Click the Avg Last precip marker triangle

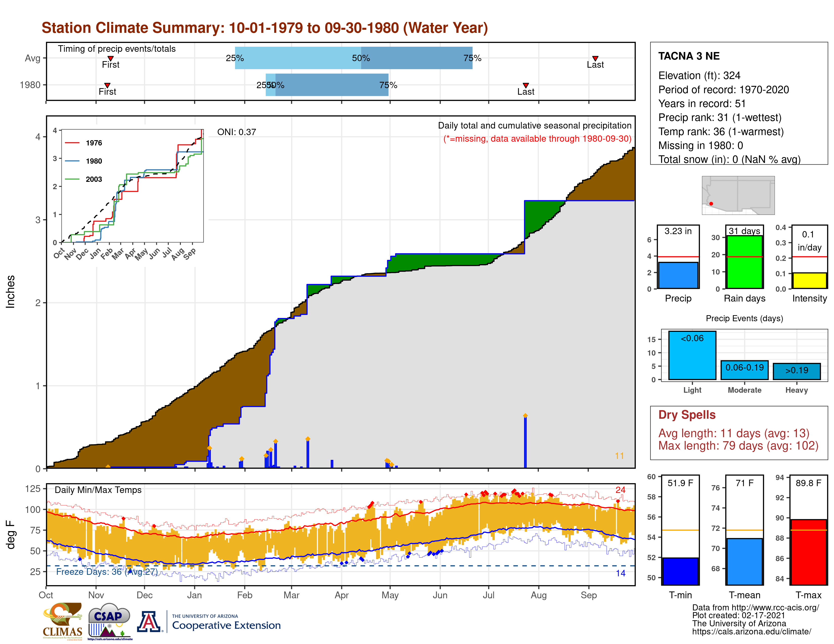595,58
